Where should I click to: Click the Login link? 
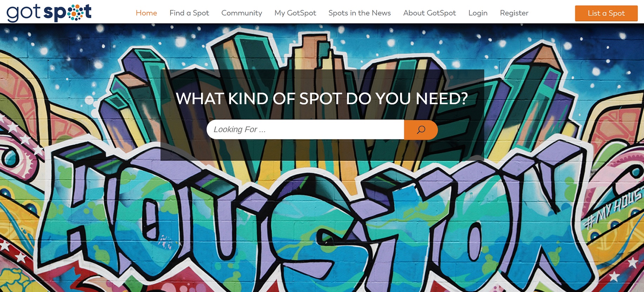click(478, 13)
